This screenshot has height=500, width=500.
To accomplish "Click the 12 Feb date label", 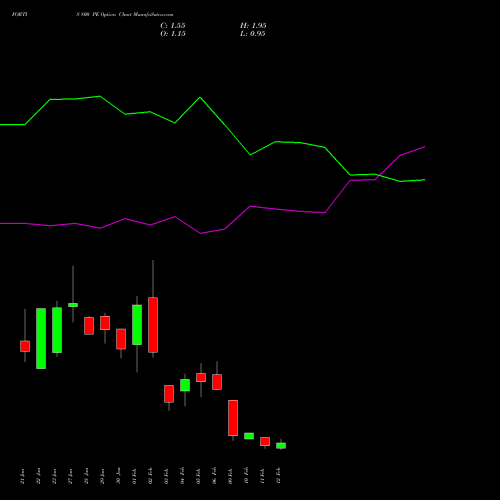I will tap(279, 476).
